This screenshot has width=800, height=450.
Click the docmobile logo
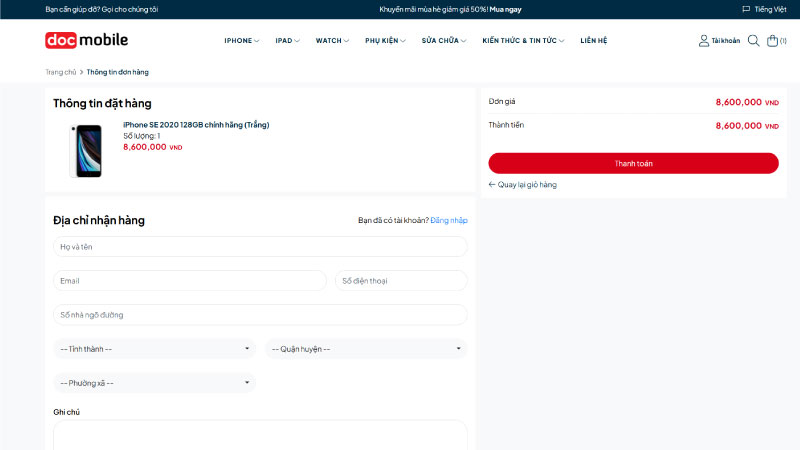86,40
